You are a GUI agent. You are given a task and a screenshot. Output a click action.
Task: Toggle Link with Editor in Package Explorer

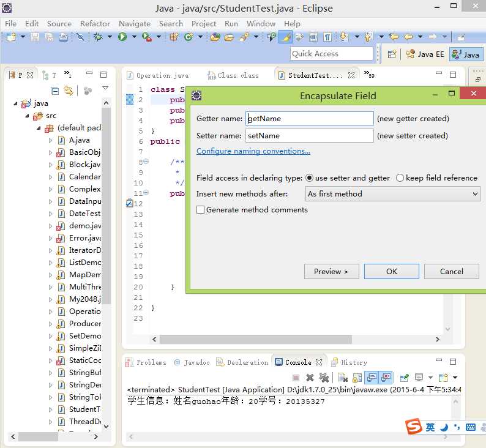(69, 91)
